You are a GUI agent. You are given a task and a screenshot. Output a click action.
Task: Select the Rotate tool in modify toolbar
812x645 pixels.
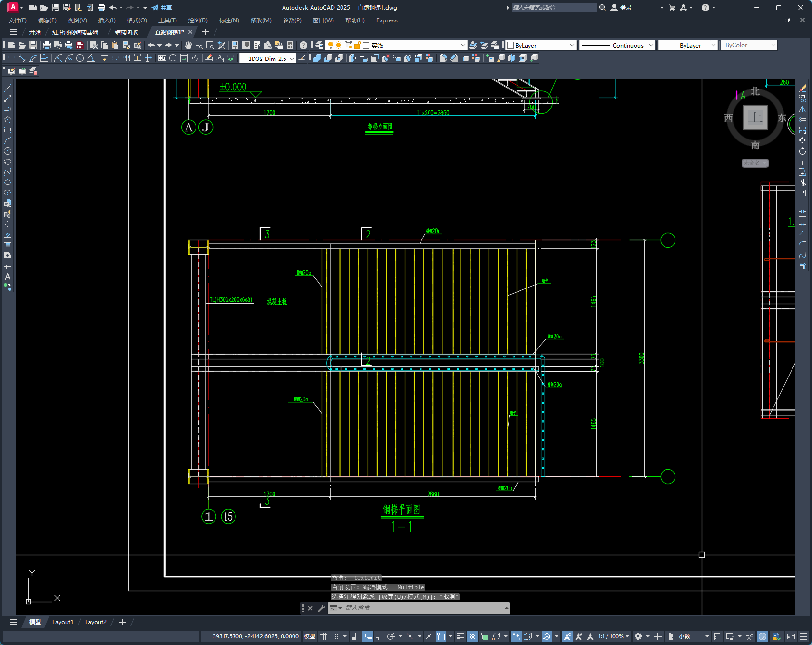click(802, 151)
